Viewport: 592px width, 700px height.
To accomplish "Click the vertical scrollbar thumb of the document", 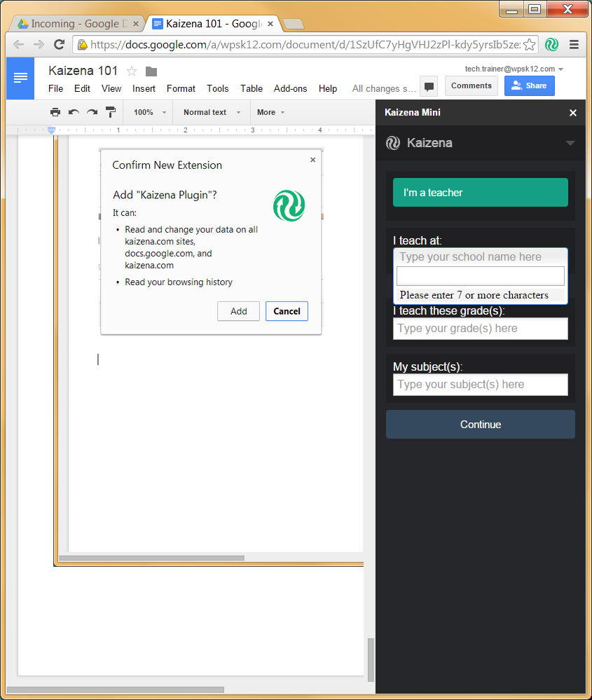I will 371,660.
